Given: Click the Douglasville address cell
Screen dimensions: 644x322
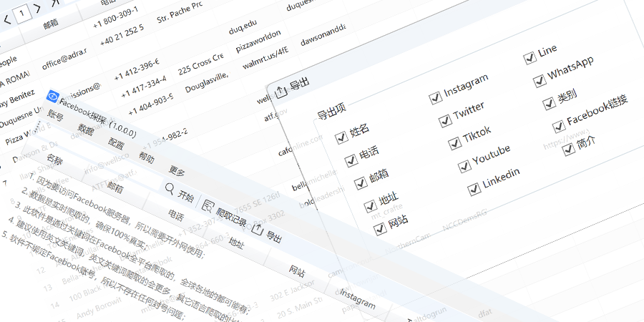Looking at the screenshot, I should [x=208, y=82].
